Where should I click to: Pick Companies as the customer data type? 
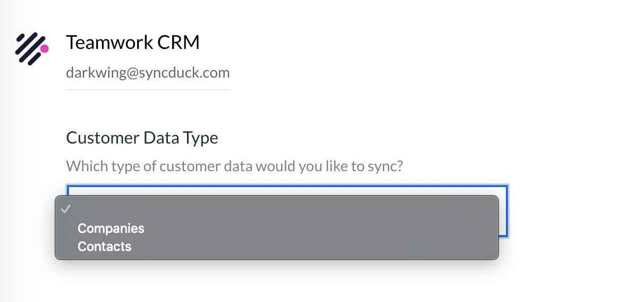111,228
